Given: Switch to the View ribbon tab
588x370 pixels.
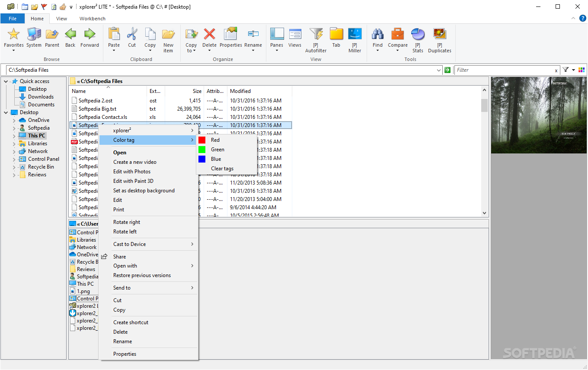Looking at the screenshot, I should pos(62,19).
